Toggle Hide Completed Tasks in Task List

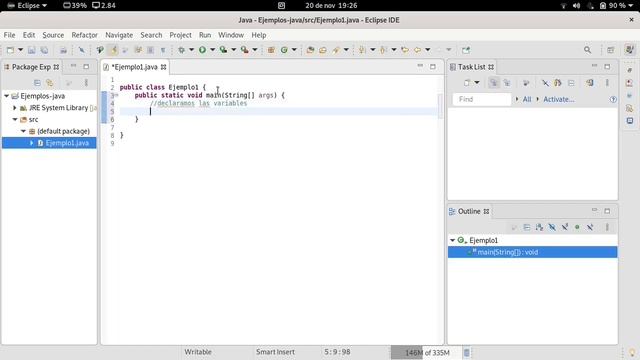(x=545, y=83)
